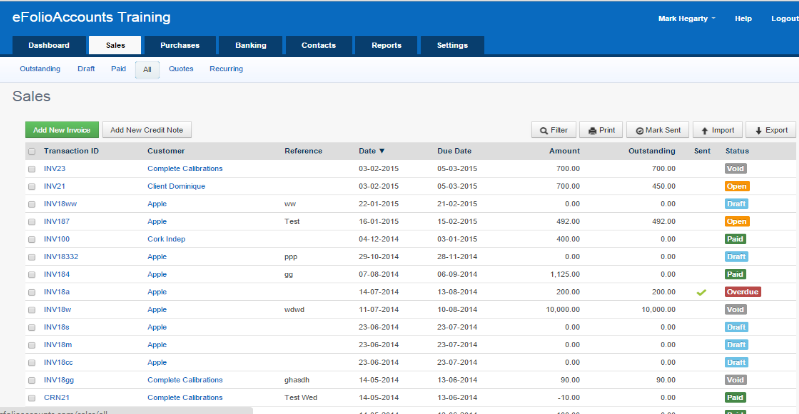Tick the checkbox for INV18a
799x414 pixels.
click(32, 292)
